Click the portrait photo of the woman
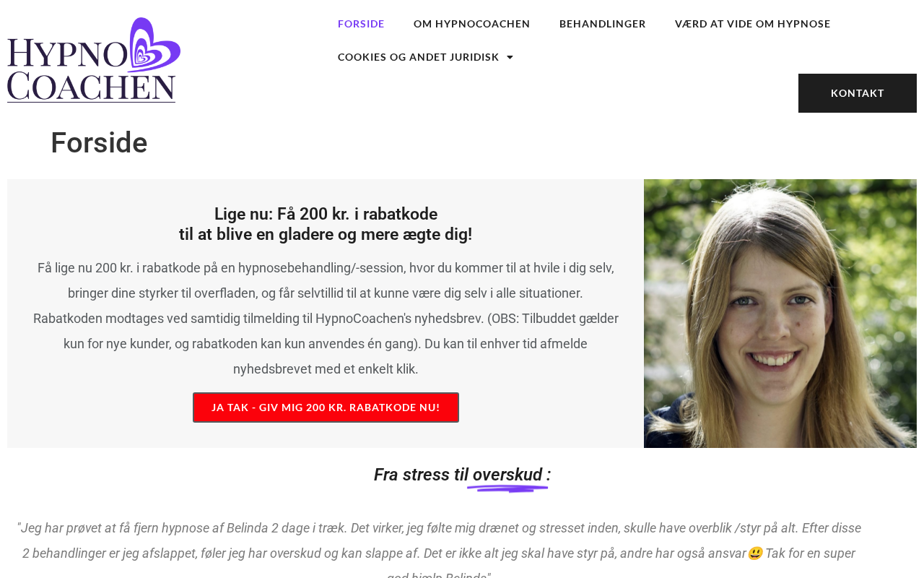This screenshot has height=578, width=924. (x=780, y=314)
